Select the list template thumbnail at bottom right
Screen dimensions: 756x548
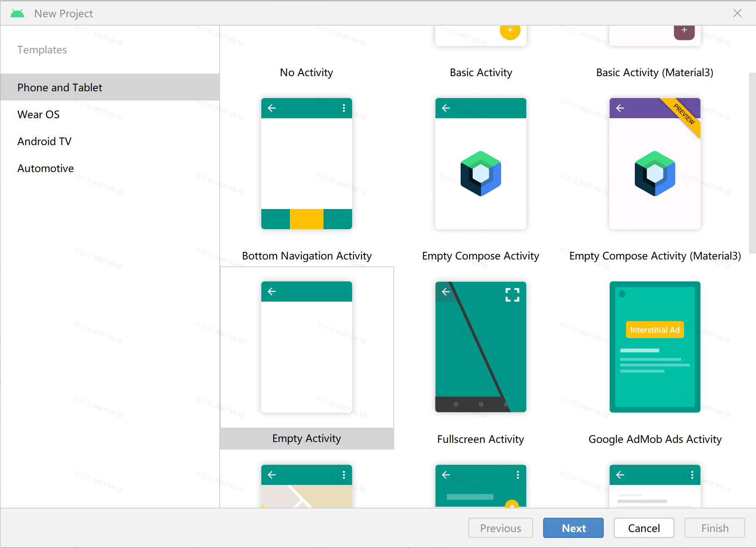pos(655,486)
